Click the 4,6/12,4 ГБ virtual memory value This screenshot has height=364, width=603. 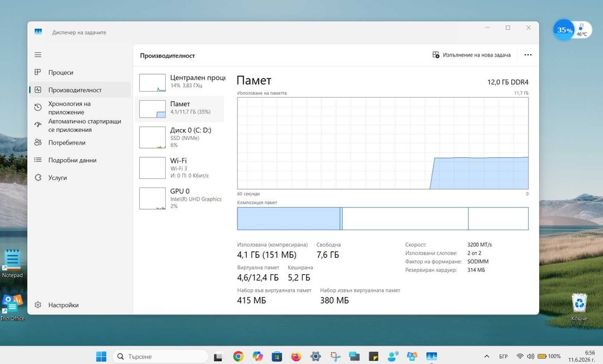(x=257, y=277)
